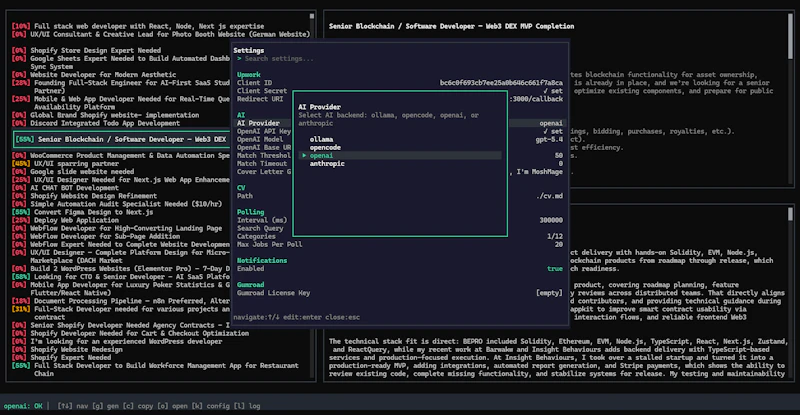Open job Website Developer for Modern Aesthetic

click(94, 75)
